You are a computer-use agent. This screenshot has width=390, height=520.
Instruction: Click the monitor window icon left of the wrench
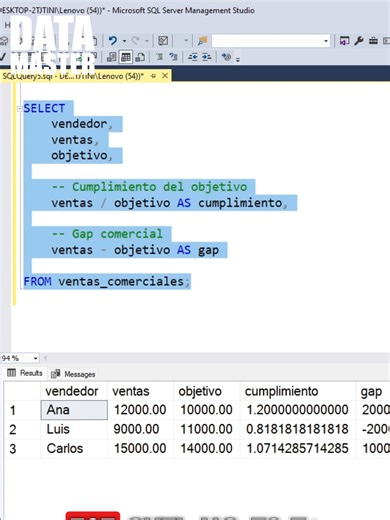(344, 41)
